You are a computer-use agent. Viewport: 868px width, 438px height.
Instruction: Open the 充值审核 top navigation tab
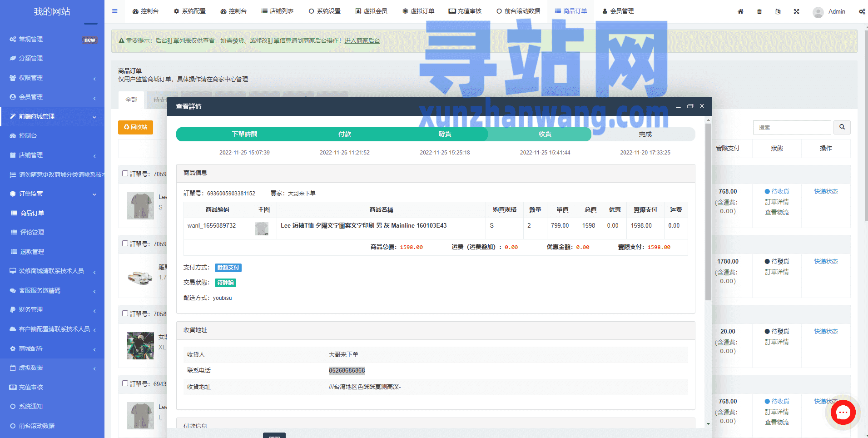point(465,11)
